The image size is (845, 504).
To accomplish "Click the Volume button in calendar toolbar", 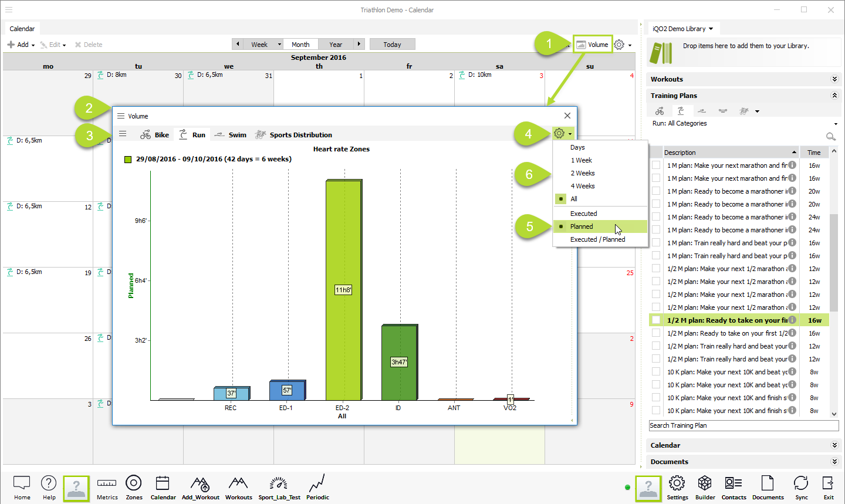I will tap(592, 45).
